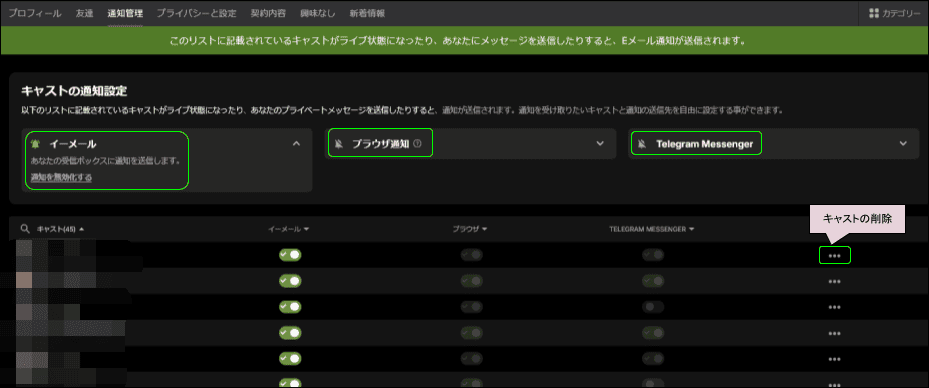Screen dimensions: 929x388
Task: Toggle browser notification for the second cast row
Action: 472,281
